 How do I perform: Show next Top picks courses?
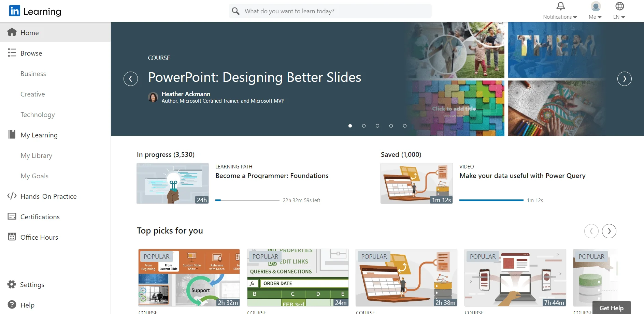(609, 231)
